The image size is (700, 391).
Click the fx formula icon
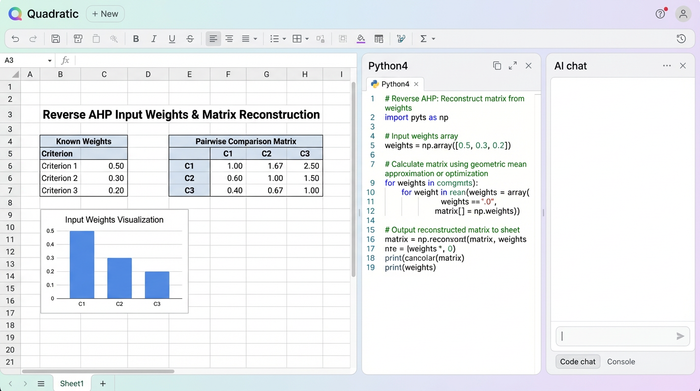pyautogui.click(x=65, y=60)
